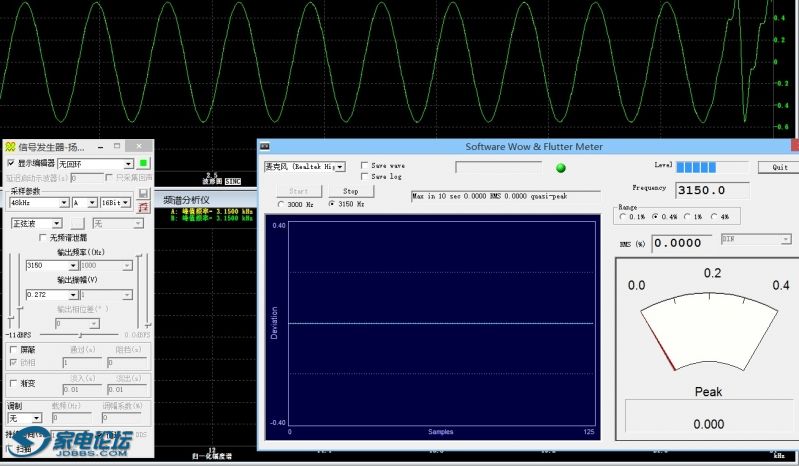Click the green status indicator light

pos(561,168)
